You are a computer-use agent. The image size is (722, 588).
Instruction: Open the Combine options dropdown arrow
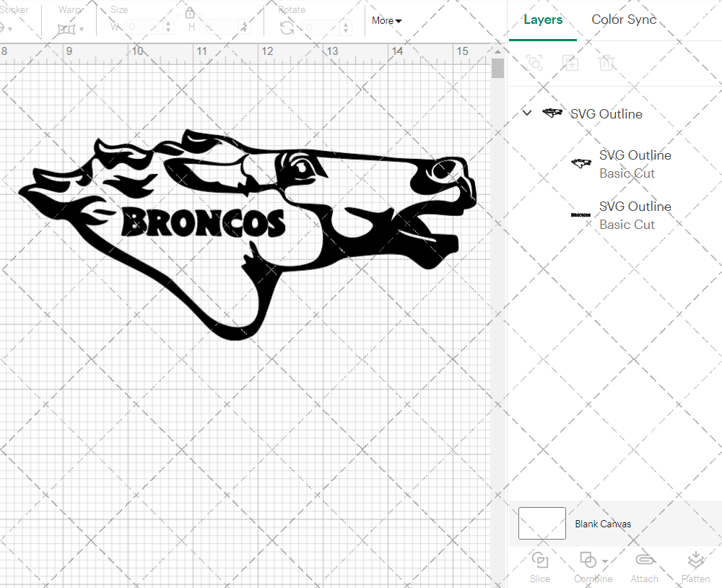coord(604,560)
